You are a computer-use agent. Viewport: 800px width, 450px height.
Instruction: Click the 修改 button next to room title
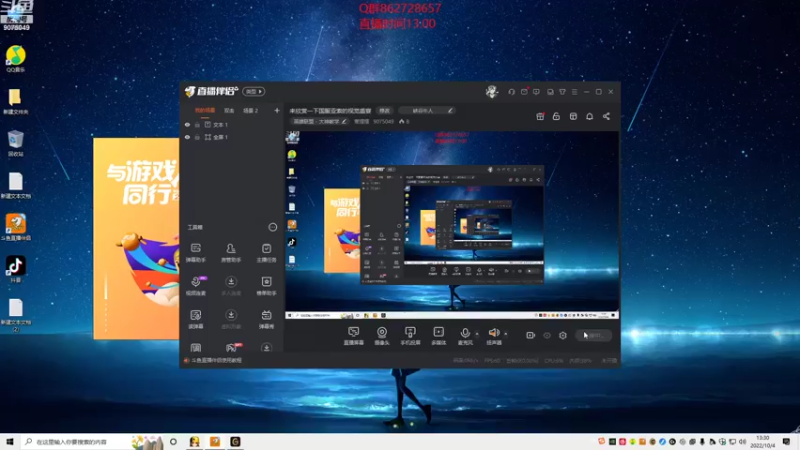tap(384, 110)
